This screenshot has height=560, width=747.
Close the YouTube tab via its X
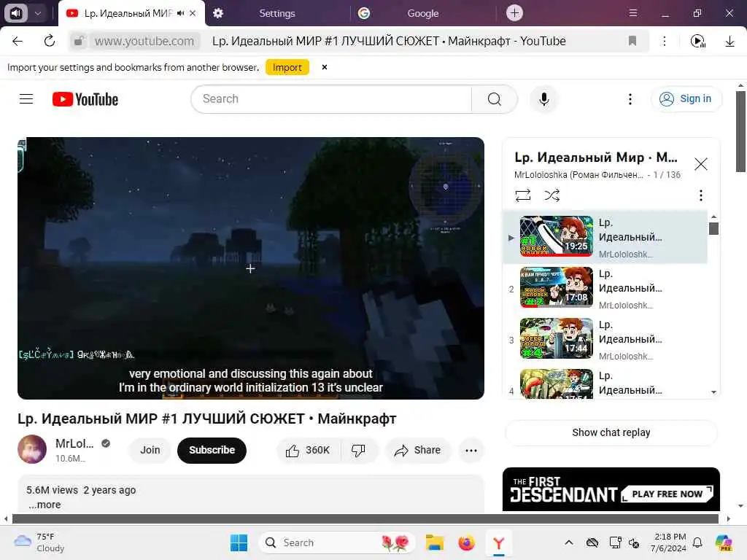point(193,13)
